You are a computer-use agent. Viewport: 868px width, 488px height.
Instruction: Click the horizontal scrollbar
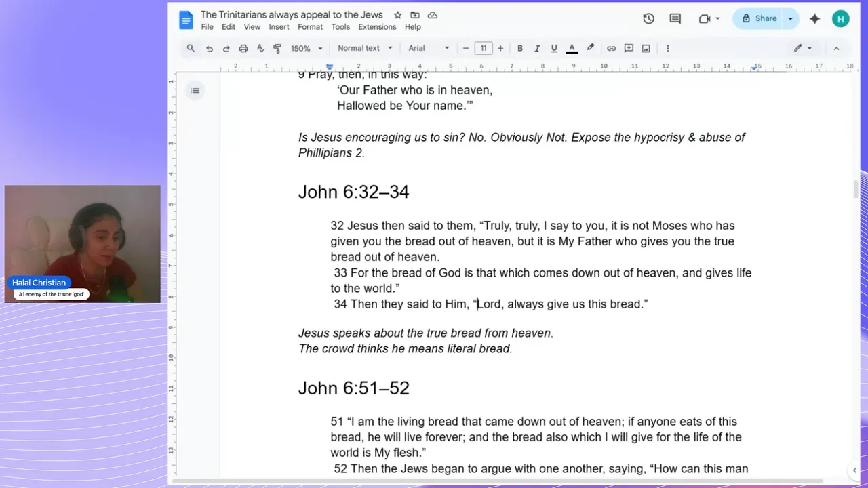click(498, 481)
